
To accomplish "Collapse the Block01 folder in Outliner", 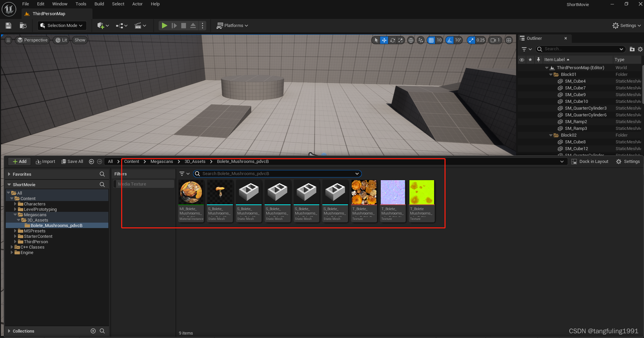I will coord(551,75).
